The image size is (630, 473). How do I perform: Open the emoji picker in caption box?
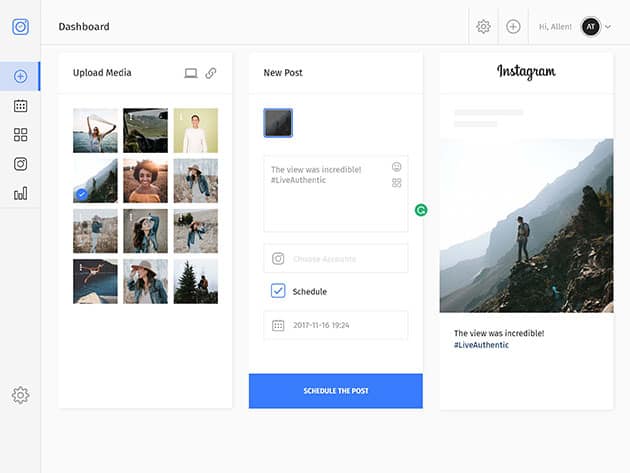pos(397,167)
